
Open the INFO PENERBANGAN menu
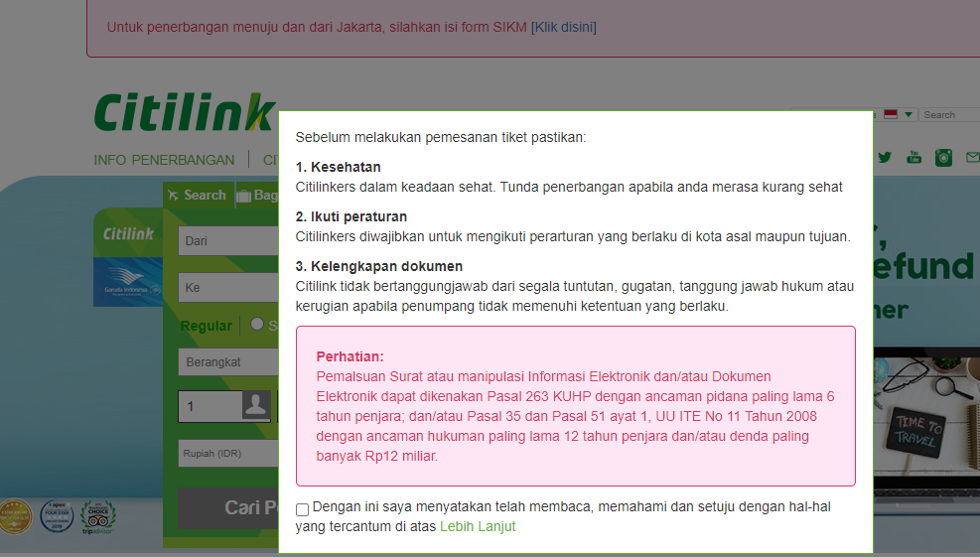pyautogui.click(x=165, y=160)
